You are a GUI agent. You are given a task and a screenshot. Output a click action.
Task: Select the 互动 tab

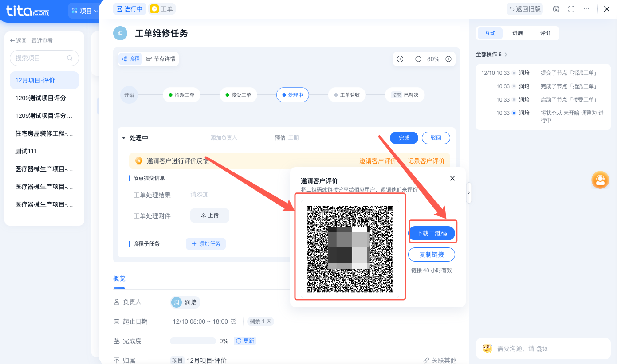[x=490, y=33]
